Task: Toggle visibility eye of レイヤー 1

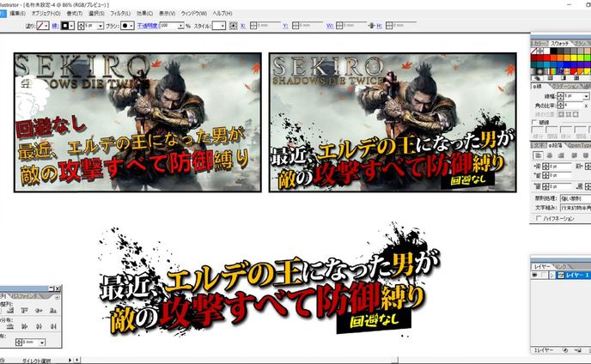Action: (534, 276)
